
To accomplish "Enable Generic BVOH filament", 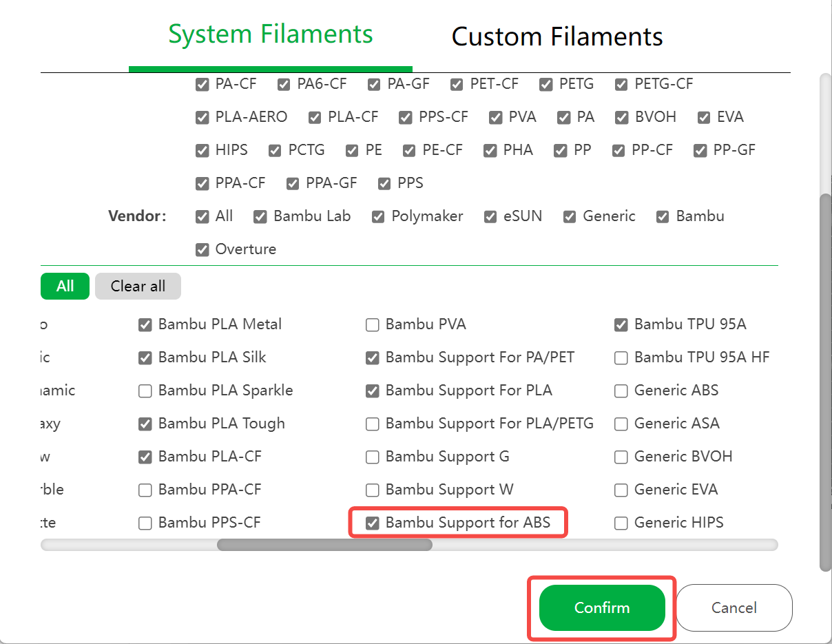I will 621,457.
